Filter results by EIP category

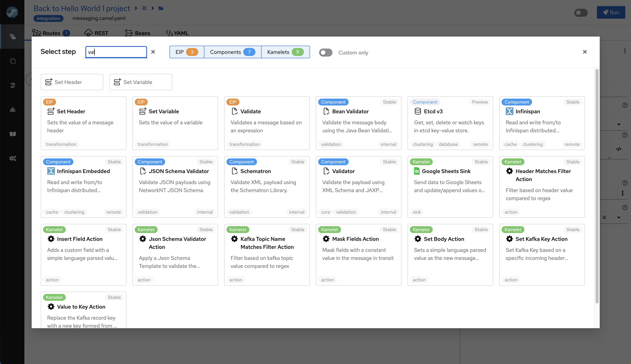click(x=186, y=52)
